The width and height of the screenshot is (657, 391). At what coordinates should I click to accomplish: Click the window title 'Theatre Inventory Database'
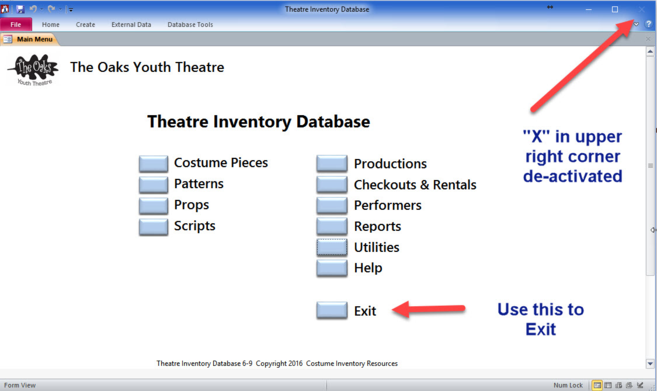[327, 9]
